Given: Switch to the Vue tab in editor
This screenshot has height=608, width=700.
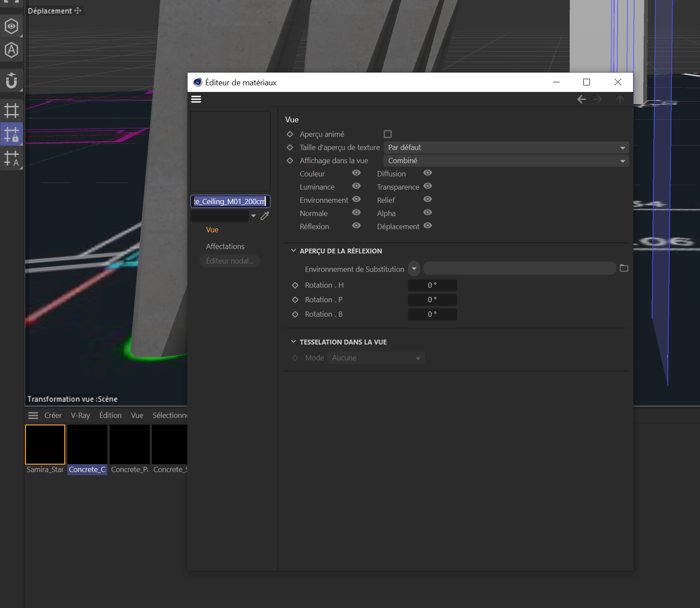Looking at the screenshot, I should pyautogui.click(x=212, y=230).
